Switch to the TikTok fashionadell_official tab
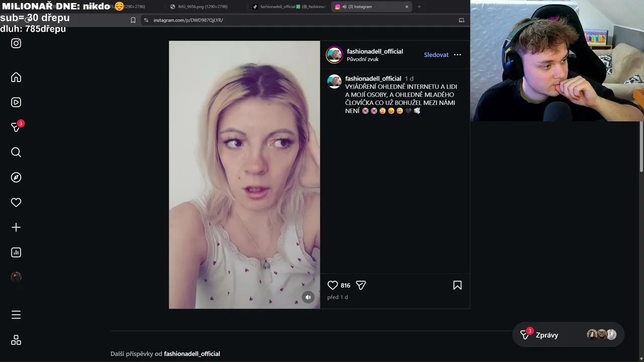This screenshot has height=362, width=644. point(290,7)
